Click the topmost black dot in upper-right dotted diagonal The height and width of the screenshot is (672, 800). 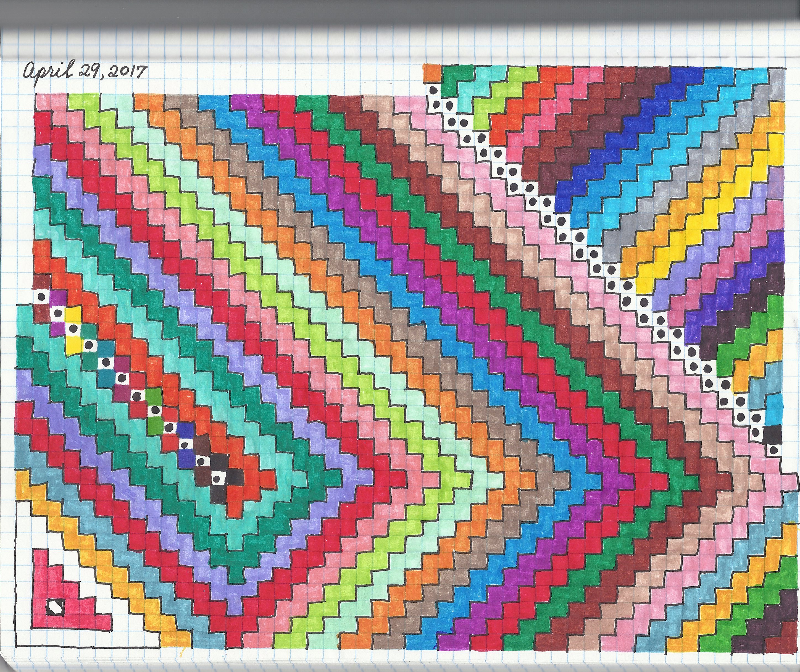pyautogui.click(x=433, y=90)
